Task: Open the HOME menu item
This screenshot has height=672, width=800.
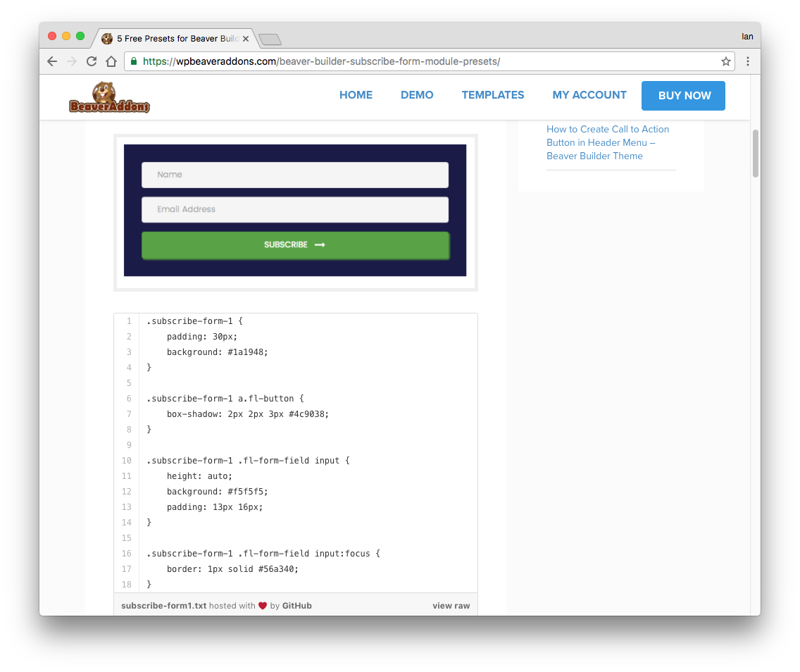Action: [x=356, y=95]
